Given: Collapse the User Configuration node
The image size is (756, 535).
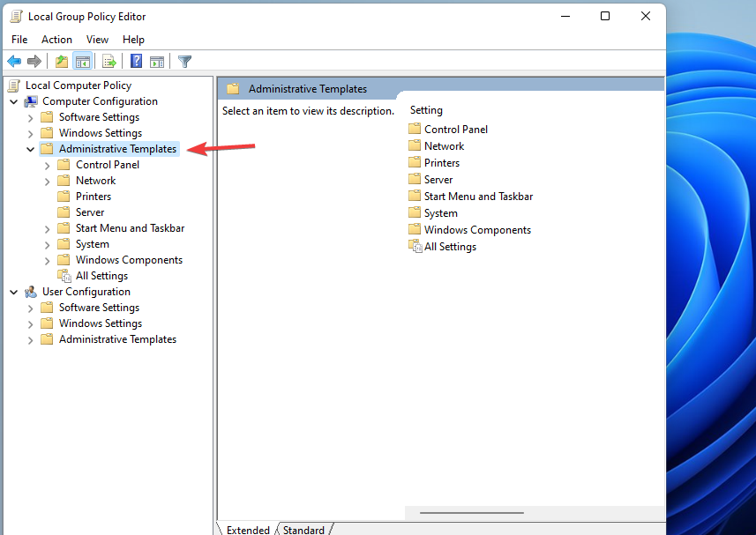Looking at the screenshot, I should point(14,293).
